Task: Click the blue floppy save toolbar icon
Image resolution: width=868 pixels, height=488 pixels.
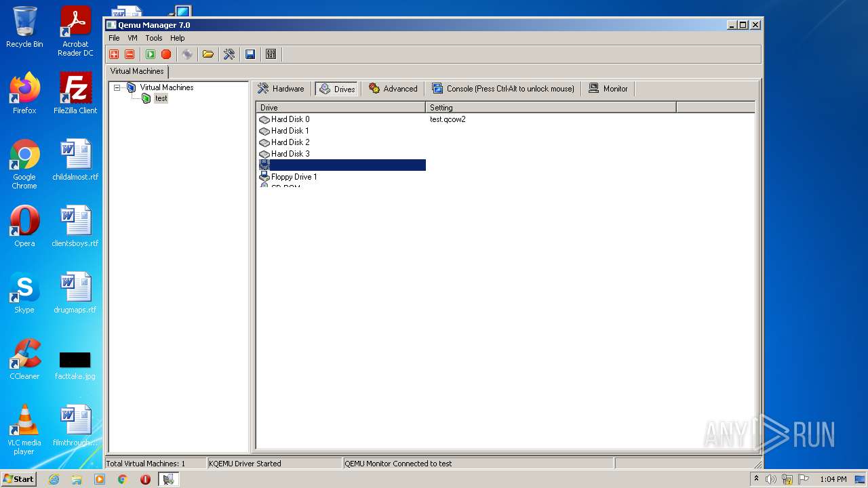Action: coord(250,54)
